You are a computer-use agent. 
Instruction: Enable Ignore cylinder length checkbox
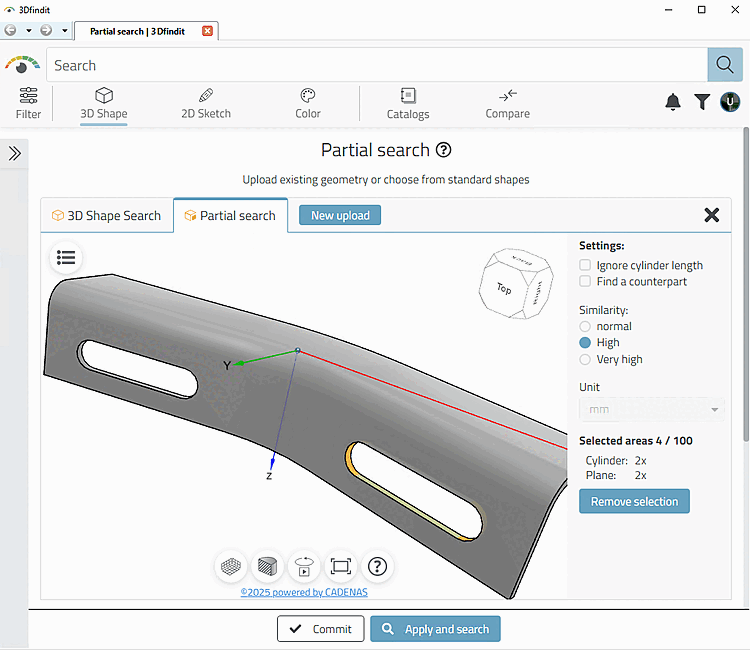tap(585, 265)
